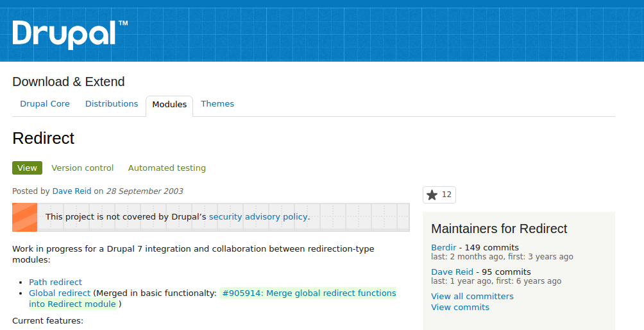
Task: Go to the Themes tab
Action: [217, 104]
